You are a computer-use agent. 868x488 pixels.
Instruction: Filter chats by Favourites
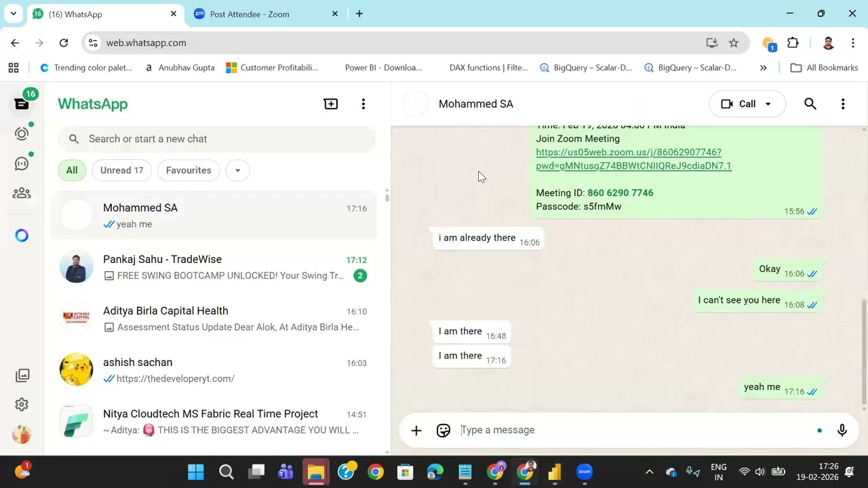pos(189,170)
